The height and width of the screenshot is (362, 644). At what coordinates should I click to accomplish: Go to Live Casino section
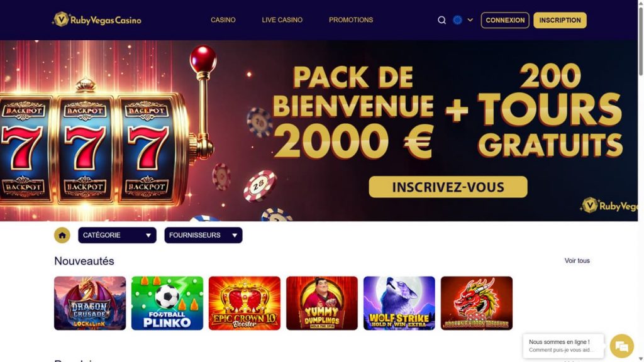click(282, 19)
